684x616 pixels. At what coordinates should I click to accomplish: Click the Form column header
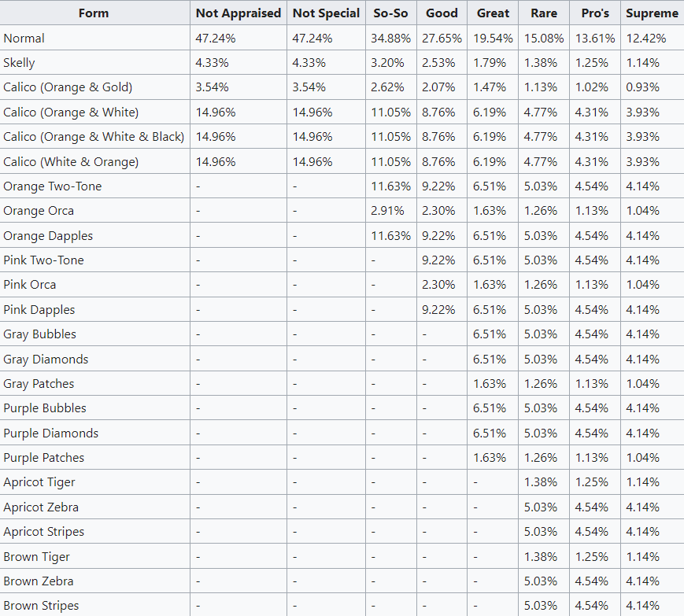pos(94,13)
